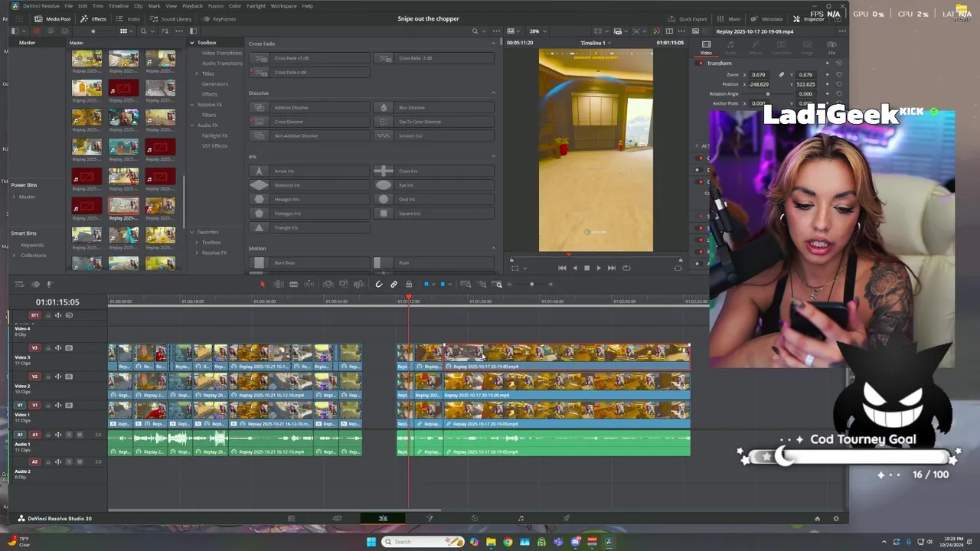Activate the Trim Edit mode tool
The image size is (980, 551).
(278, 285)
